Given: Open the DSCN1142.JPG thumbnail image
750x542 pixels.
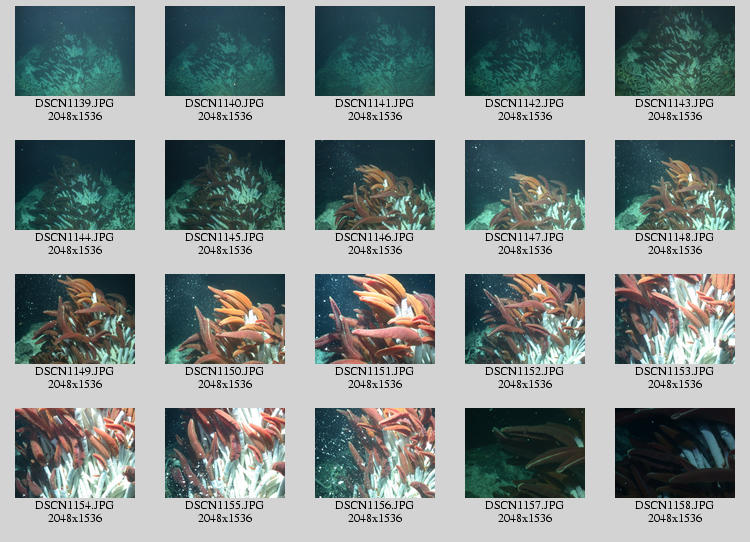Looking at the screenshot, I should pos(525,51).
